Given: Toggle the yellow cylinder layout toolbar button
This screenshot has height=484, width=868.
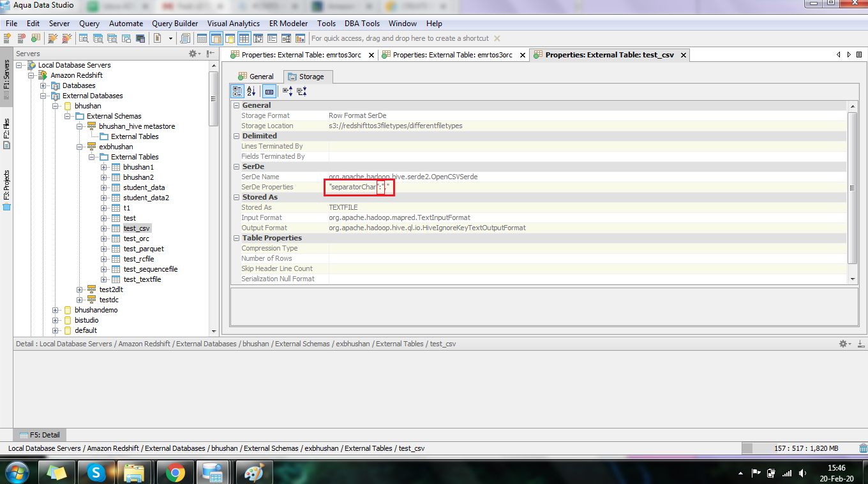Looking at the screenshot, I should click(230, 38).
